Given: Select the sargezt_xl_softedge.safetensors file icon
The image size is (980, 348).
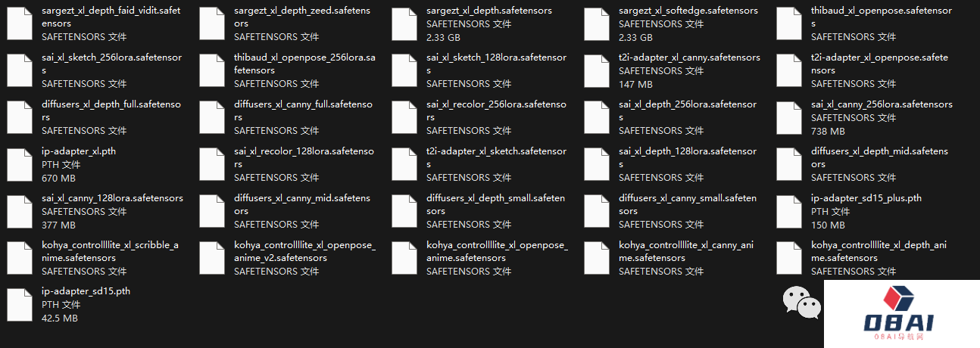Looking at the screenshot, I should coord(596,23).
